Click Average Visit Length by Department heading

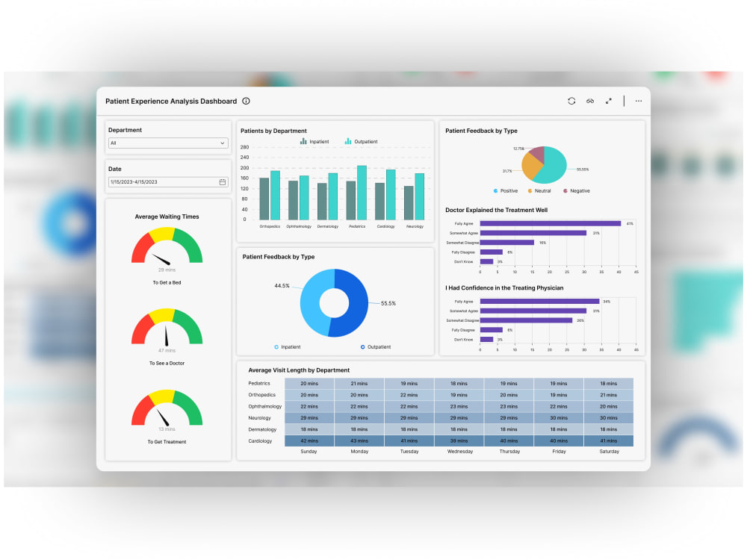[x=299, y=370]
